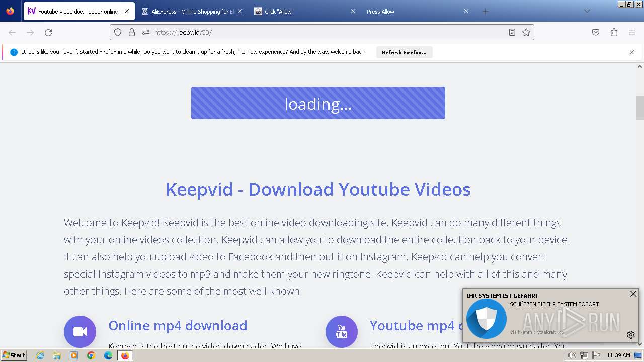The width and height of the screenshot is (644, 362).
Task: Click the vertical scrollbar thumb
Action: [x=640, y=108]
